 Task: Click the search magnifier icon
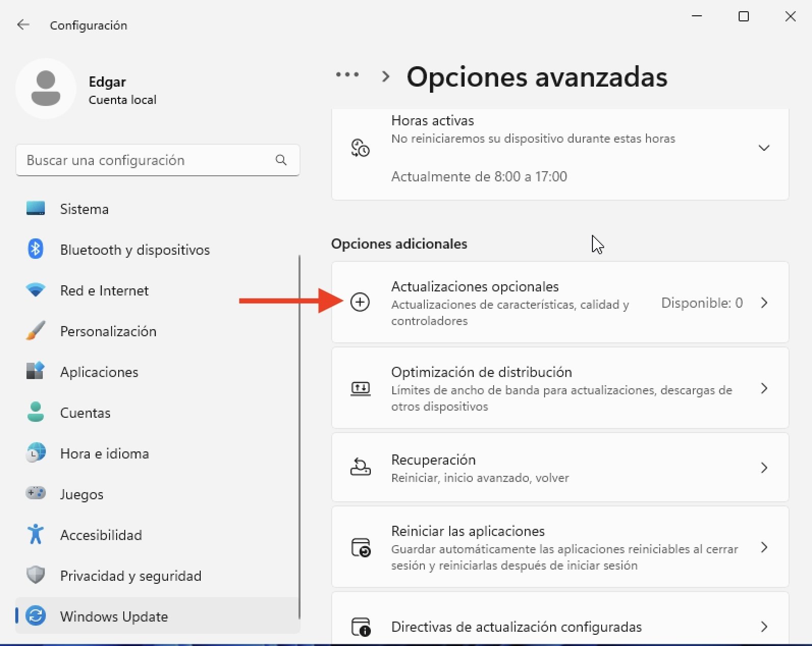(x=281, y=160)
